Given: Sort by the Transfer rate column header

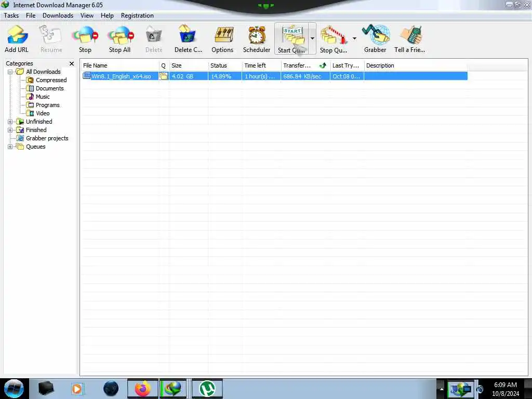Looking at the screenshot, I should click(x=305, y=65).
